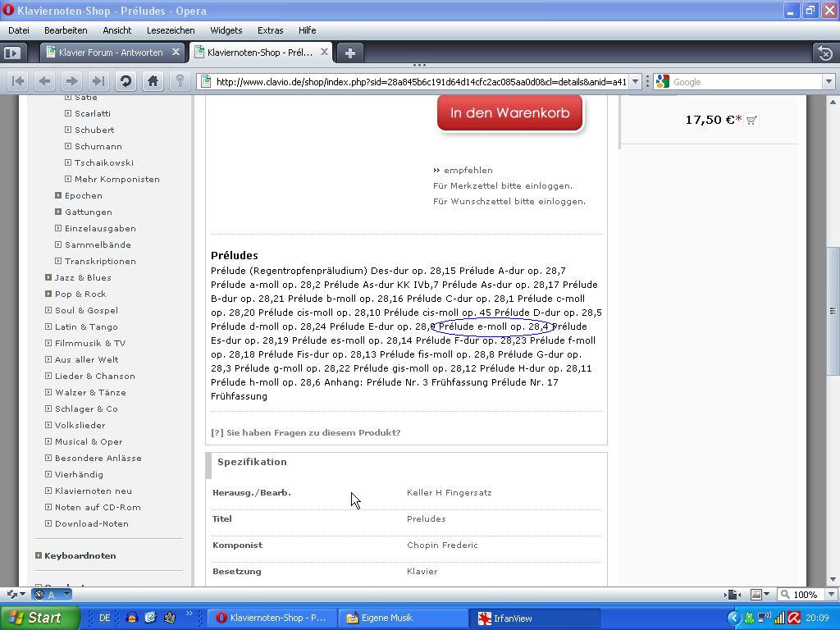Open the Download-Noten category
Screen dimensions: 840x630
tap(92, 524)
